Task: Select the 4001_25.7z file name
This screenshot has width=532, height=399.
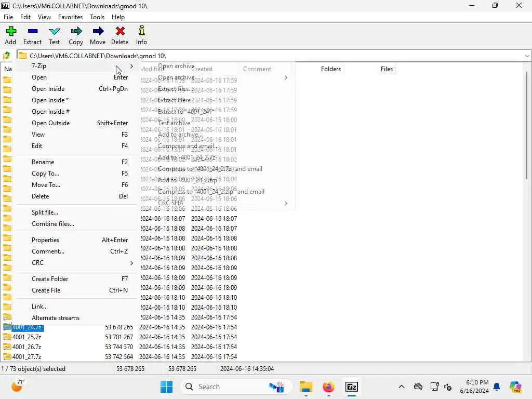Action: [x=27, y=337]
